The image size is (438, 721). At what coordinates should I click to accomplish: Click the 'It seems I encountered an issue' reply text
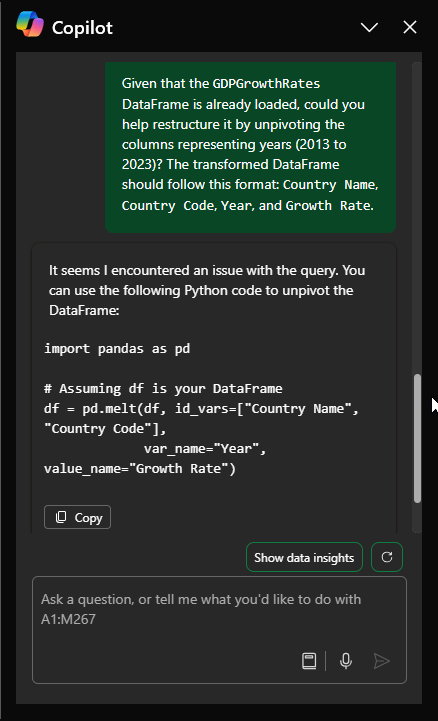(x=207, y=290)
